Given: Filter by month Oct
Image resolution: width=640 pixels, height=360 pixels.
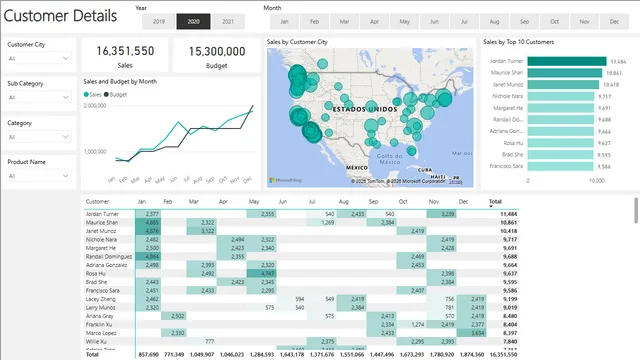Looking at the screenshot, I should pyautogui.click(x=554, y=22).
